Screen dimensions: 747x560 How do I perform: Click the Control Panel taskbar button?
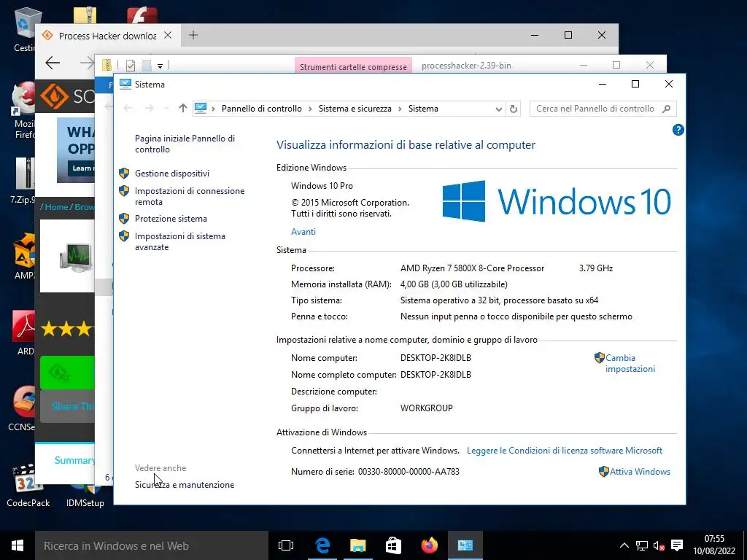pos(465,545)
